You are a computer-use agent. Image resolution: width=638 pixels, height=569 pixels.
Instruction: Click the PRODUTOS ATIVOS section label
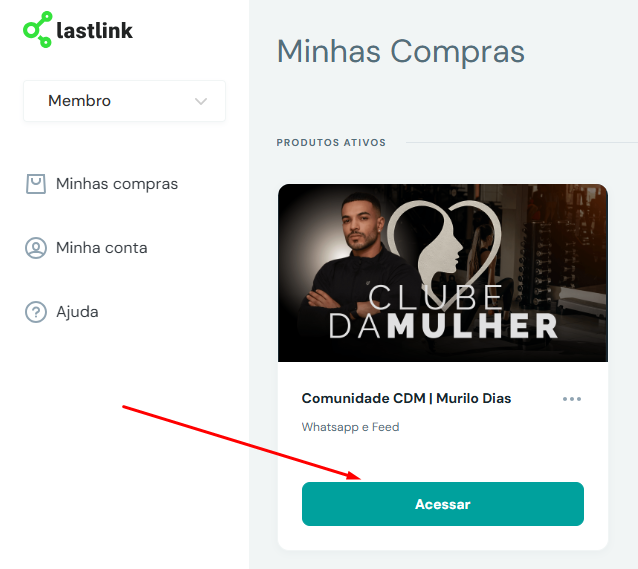[331, 142]
